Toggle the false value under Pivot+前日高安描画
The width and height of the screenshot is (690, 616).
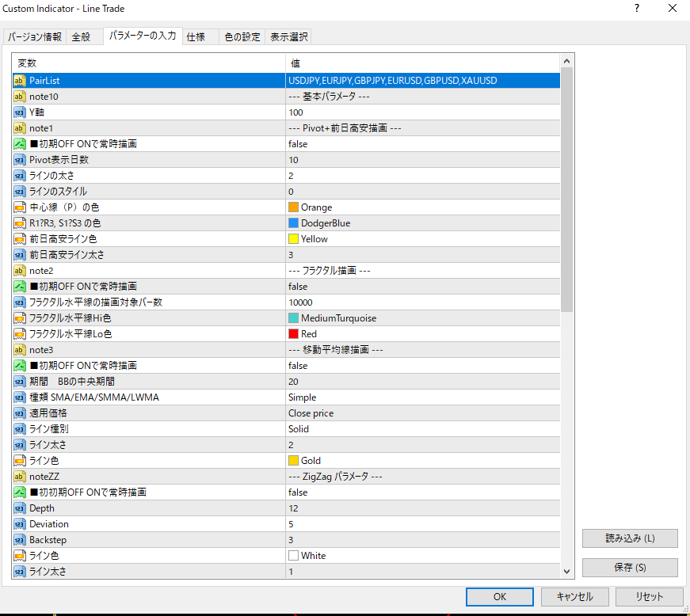click(298, 144)
